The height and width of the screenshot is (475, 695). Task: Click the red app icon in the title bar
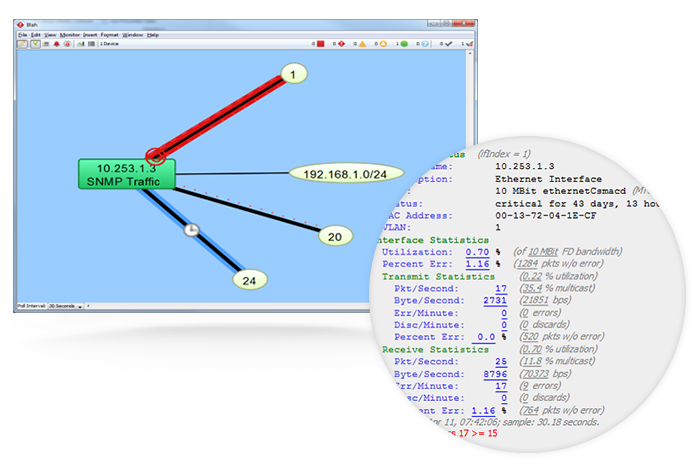point(20,25)
